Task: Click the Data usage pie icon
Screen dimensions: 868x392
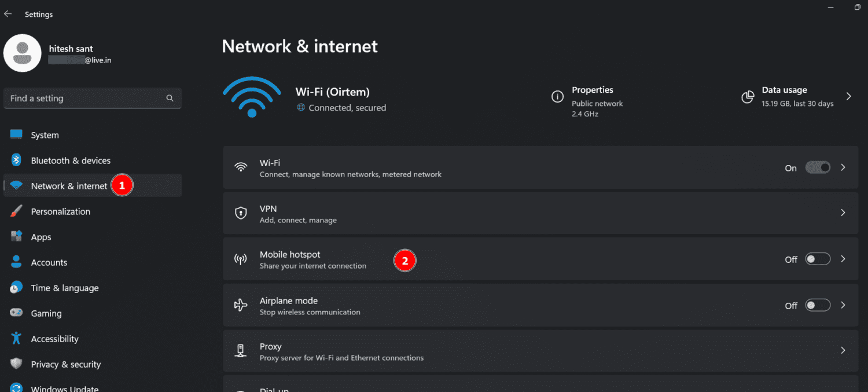Action: (748, 97)
